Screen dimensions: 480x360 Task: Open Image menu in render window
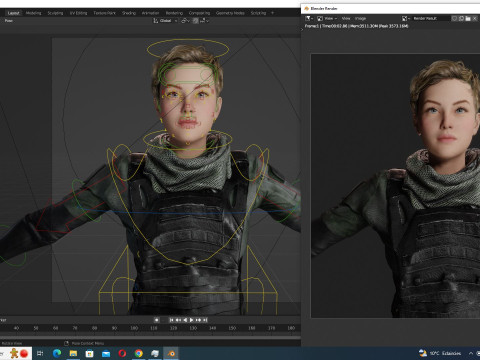coord(360,18)
